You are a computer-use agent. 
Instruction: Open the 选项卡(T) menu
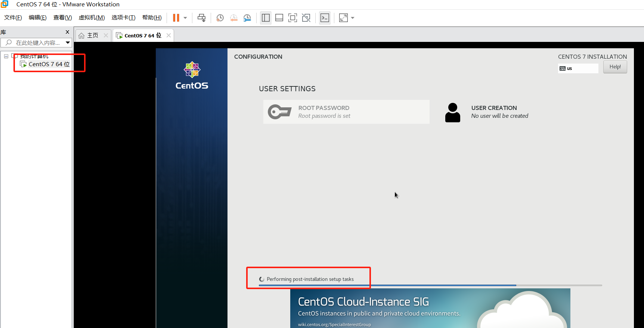click(x=123, y=18)
